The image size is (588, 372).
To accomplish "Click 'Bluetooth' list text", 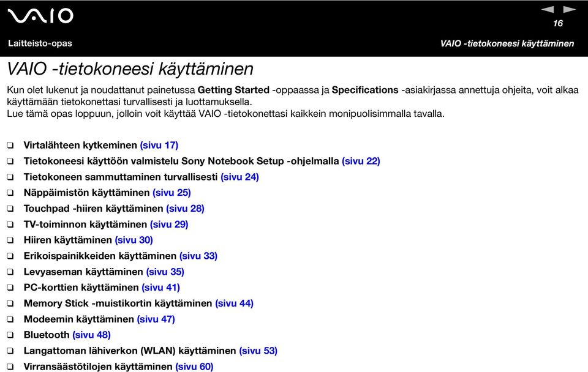I will (47, 335).
